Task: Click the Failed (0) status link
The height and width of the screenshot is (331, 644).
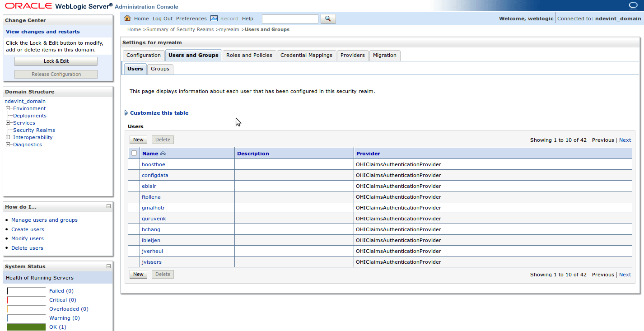Action: (x=61, y=291)
